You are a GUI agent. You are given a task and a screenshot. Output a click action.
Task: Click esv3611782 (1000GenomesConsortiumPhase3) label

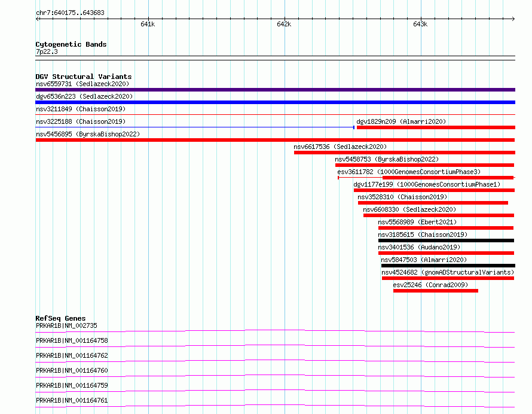click(409, 172)
